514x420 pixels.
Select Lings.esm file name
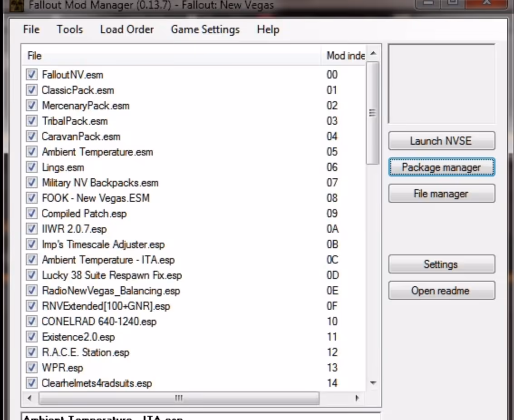[x=63, y=167]
